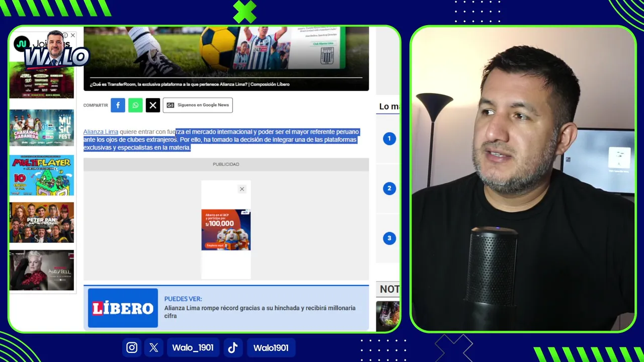The height and width of the screenshot is (362, 644).
Task: Click the highlighted article paragraph
Action: pos(221,140)
